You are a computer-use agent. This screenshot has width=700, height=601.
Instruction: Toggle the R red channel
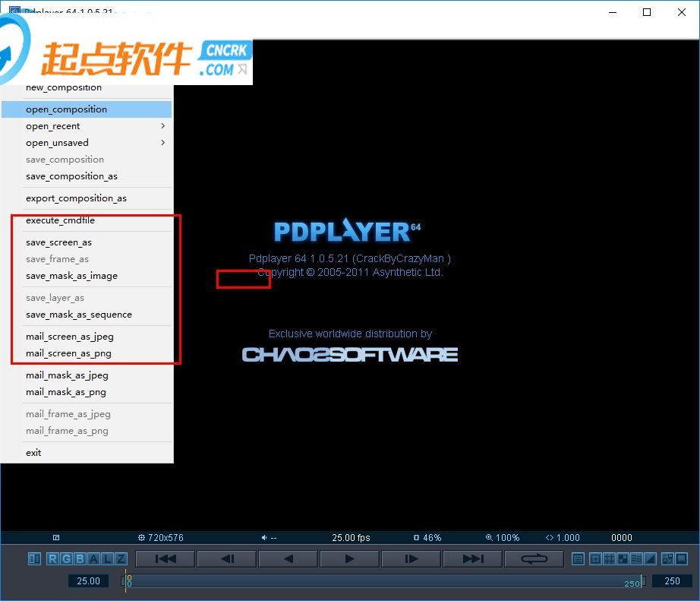pos(53,559)
